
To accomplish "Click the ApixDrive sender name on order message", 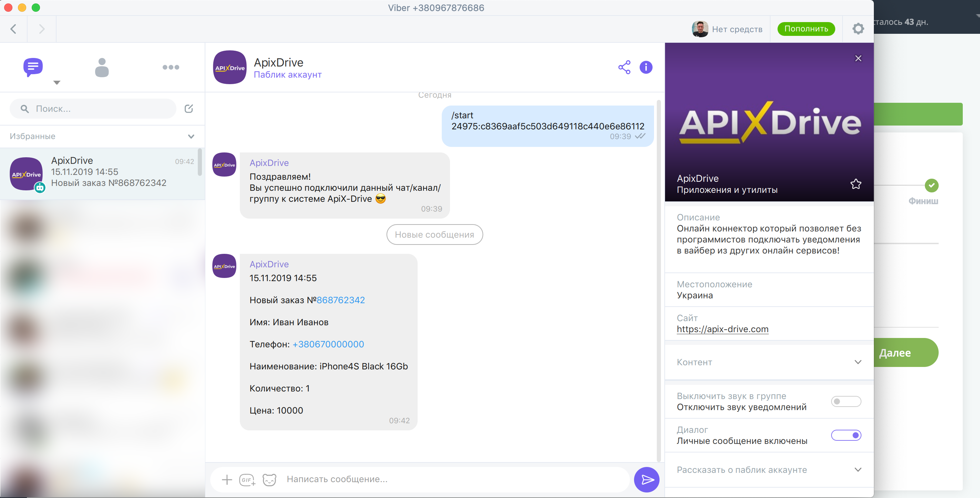I will 269,264.
